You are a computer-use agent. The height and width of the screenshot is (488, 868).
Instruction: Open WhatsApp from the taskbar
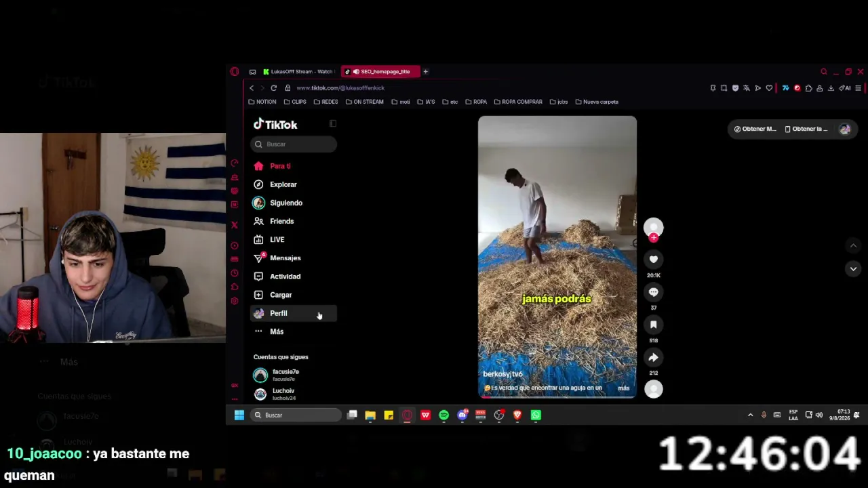(x=536, y=415)
